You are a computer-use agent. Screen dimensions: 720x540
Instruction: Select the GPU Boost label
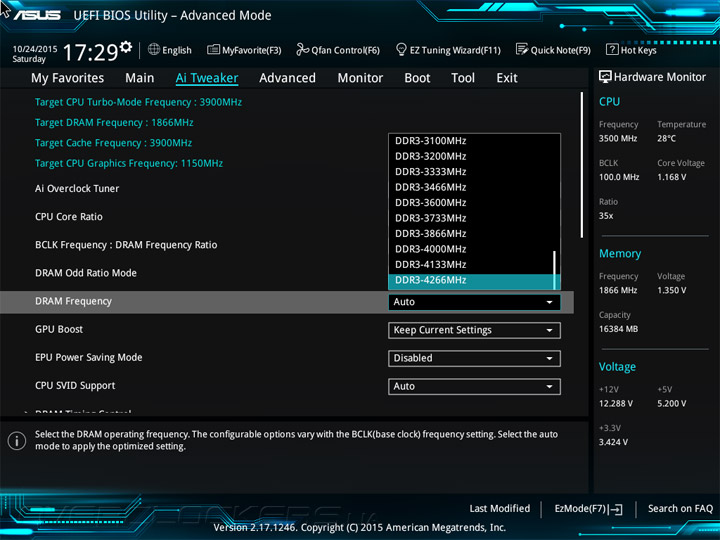pos(59,329)
